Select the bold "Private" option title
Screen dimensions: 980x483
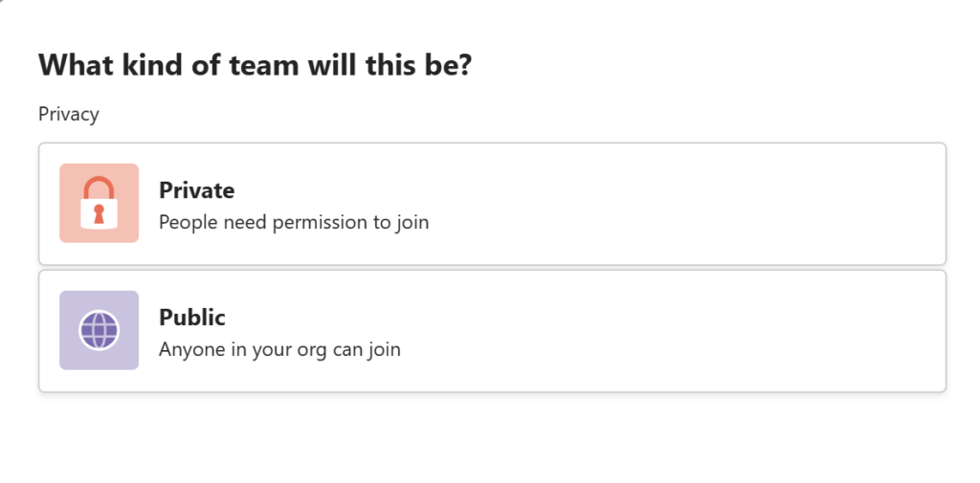click(197, 190)
